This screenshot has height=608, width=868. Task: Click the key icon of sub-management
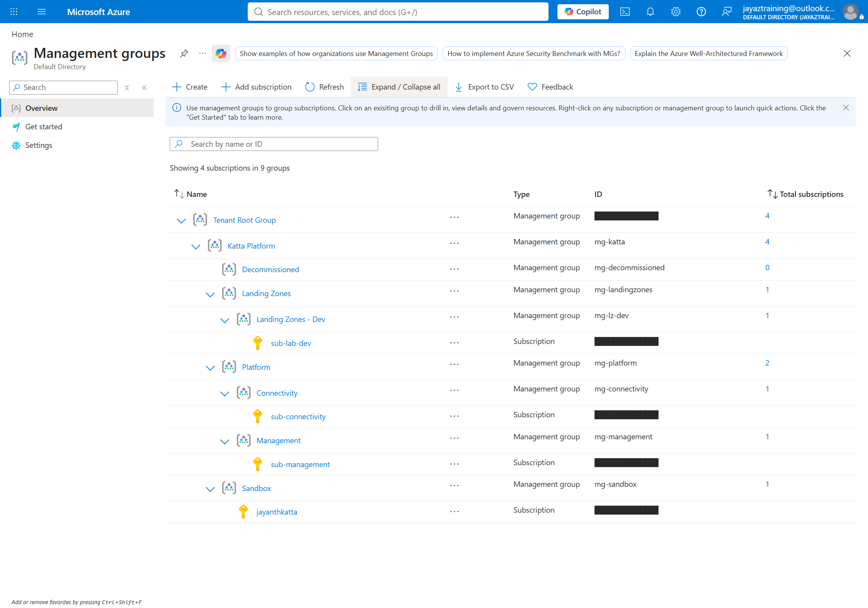[x=257, y=464]
